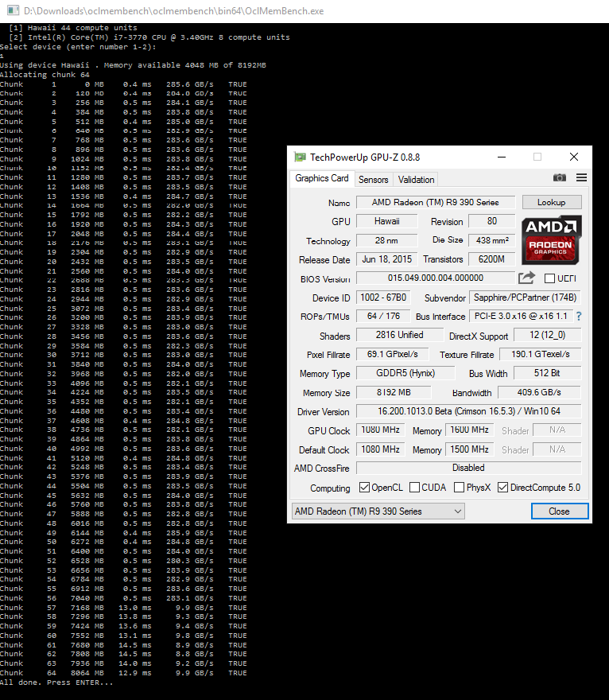Toggle the OpenCL checkbox
The height and width of the screenshot is (700, 609).
(364, 487)
